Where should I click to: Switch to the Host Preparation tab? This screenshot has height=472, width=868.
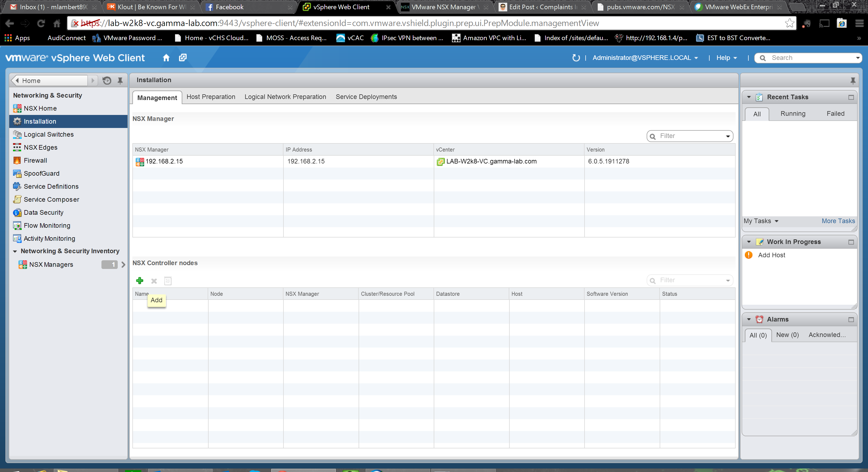pyautogui.click(x=210, y=97)
